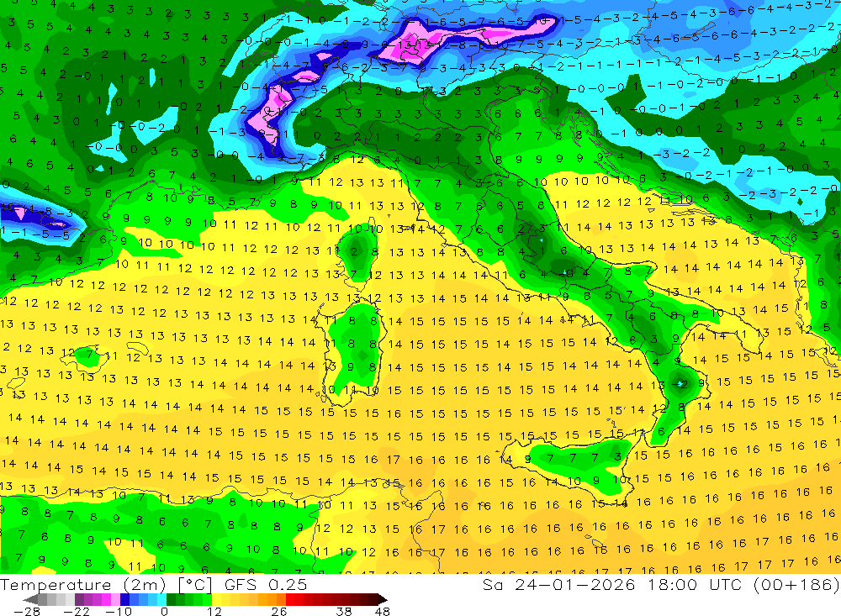Viewport: 841px width, 616px height.
Task: Click the dark maroon right arrow of color scale
Action: coord(382,599)
